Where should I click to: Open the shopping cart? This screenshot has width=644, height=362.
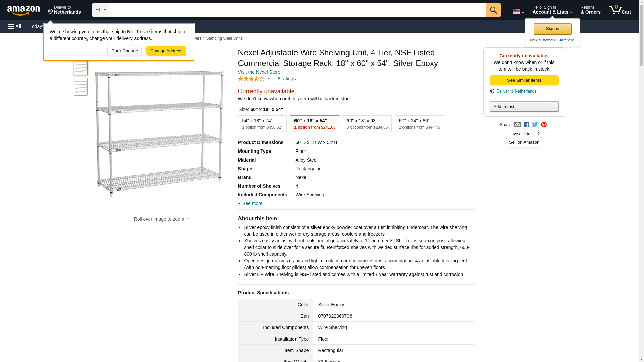tap(620, 10)
